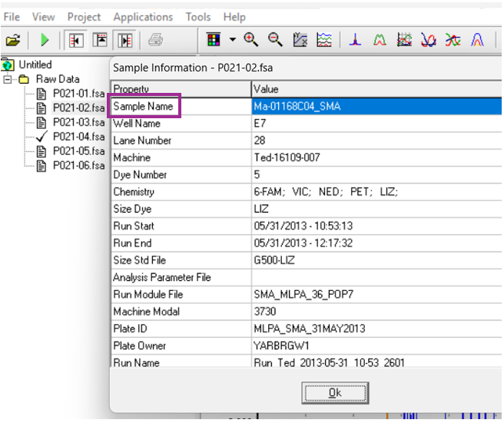The width and height of the screenshot is (504, 423).
Task: Select the Sample Name value cell
Action: click(x=376, y=106)
